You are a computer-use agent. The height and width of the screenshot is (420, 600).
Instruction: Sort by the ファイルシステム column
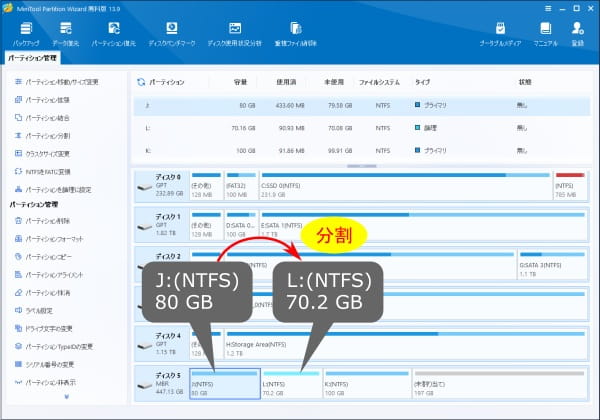click(379, 82)
